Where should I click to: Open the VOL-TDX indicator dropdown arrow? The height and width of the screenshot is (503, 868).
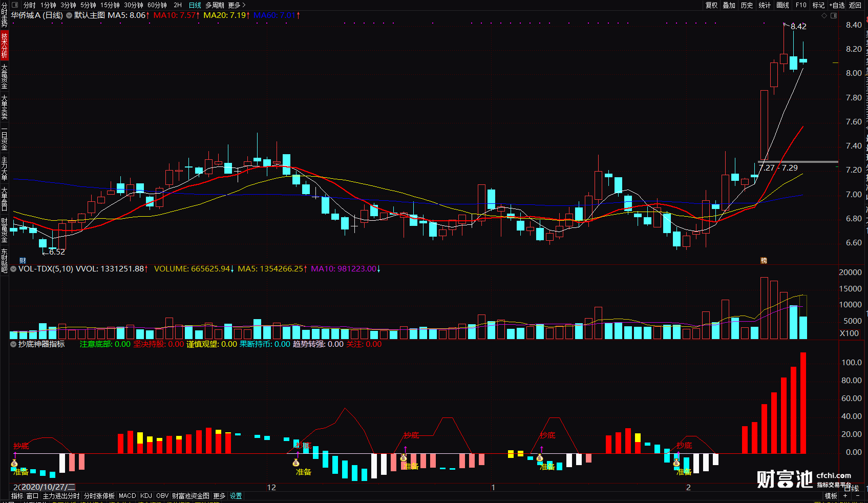click(13, 269)
